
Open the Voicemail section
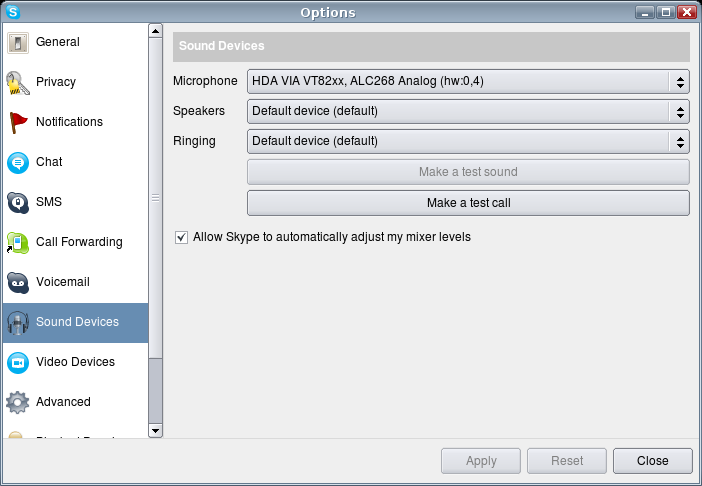click(75, 282)
